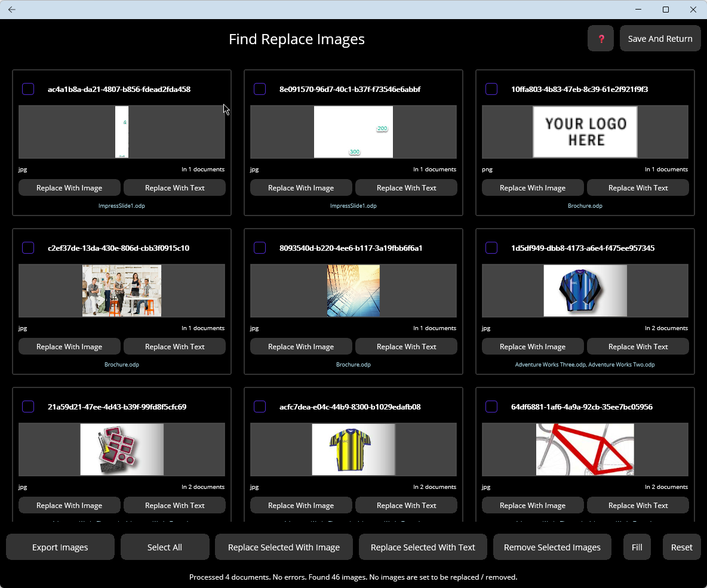
Task: Click the back arrow at top left
Action: click(x=11, y=10)
